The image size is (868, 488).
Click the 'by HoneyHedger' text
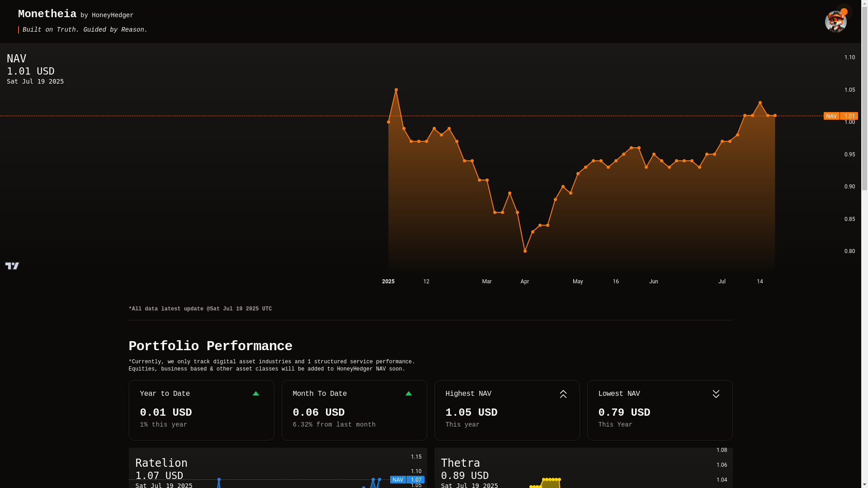click(x=107, y=15)
